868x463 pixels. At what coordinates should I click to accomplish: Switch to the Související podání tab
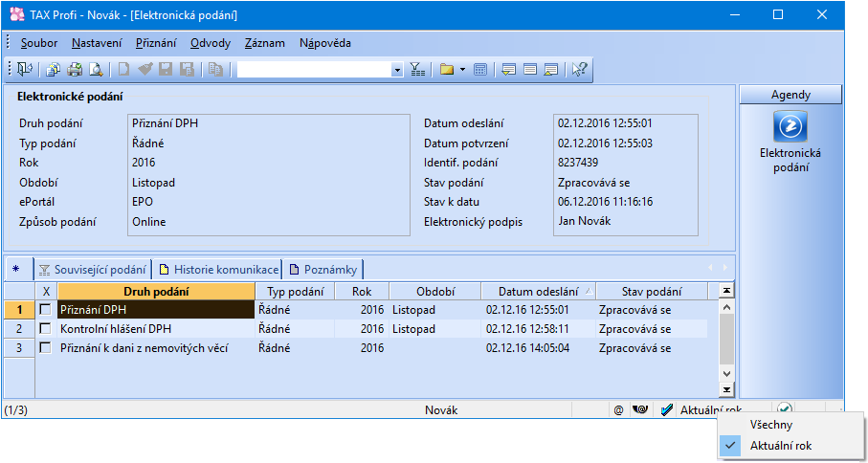[x=94, y=270]
